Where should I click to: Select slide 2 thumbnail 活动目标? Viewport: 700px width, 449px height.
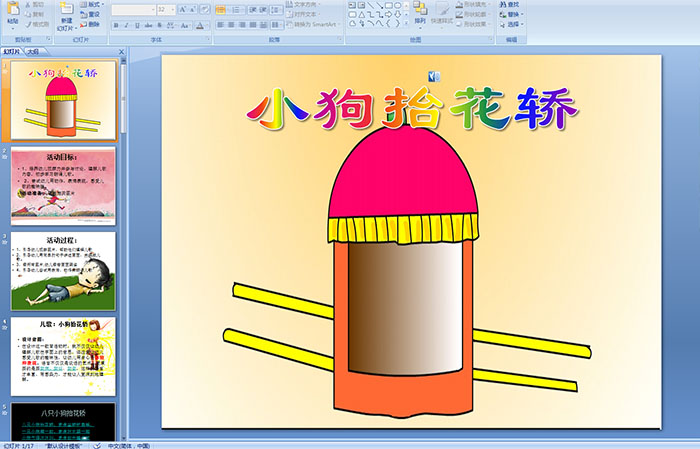63,186
